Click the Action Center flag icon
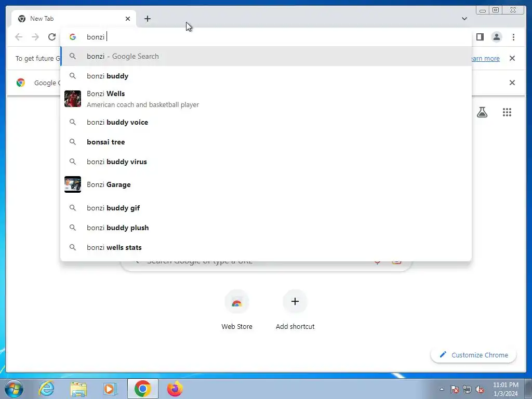532x399 pixels. pyautogui.click(x=455, y=389)
